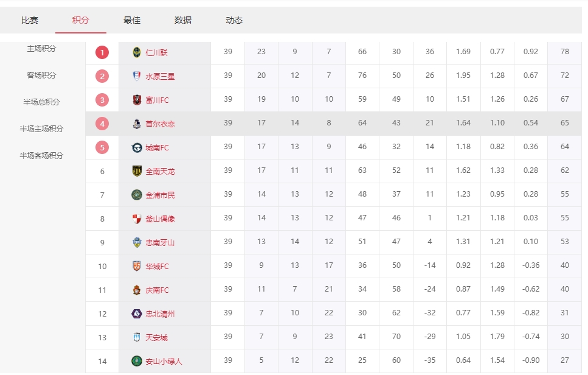Click the 安山小绿人 team crest icon
The height and width of the screenshot is (375, 588).
coord(137,361)
